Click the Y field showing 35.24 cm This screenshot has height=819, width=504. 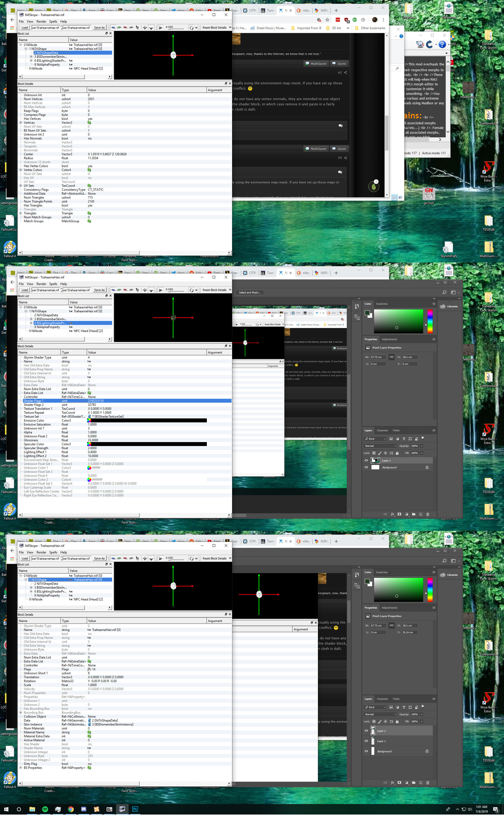coord(410,632)
